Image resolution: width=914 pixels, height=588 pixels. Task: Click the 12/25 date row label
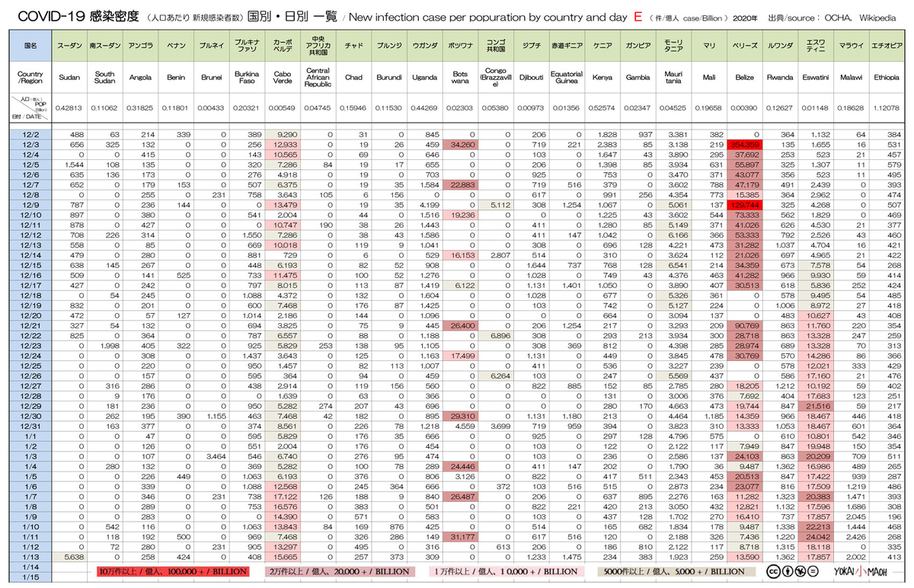[31, 366]
